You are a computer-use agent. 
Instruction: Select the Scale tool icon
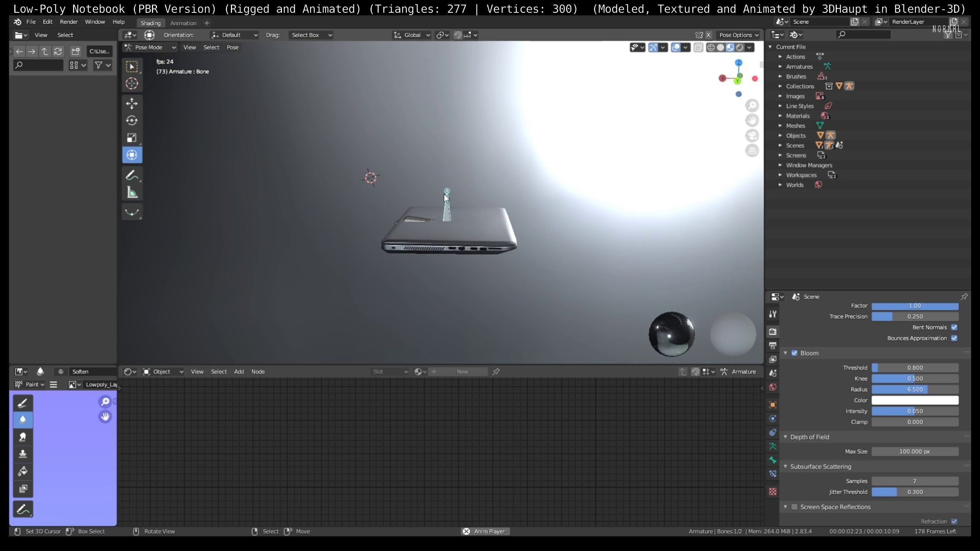coord(132,138)
